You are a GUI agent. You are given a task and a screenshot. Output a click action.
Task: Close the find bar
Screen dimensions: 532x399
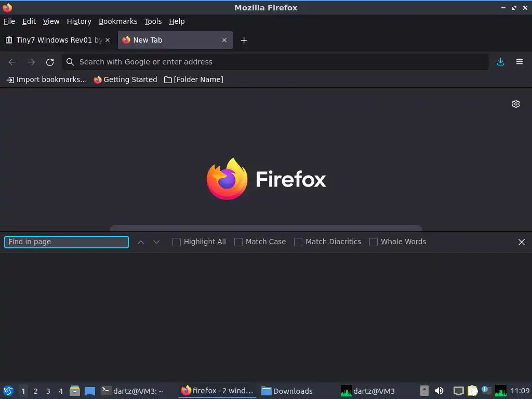pyautogui.click(x=522, y=242)
